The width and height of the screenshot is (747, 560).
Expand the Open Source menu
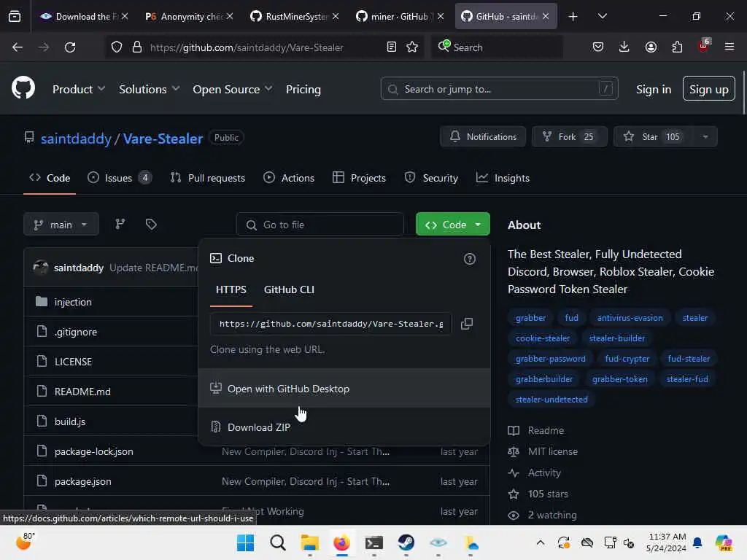(233, 89)
